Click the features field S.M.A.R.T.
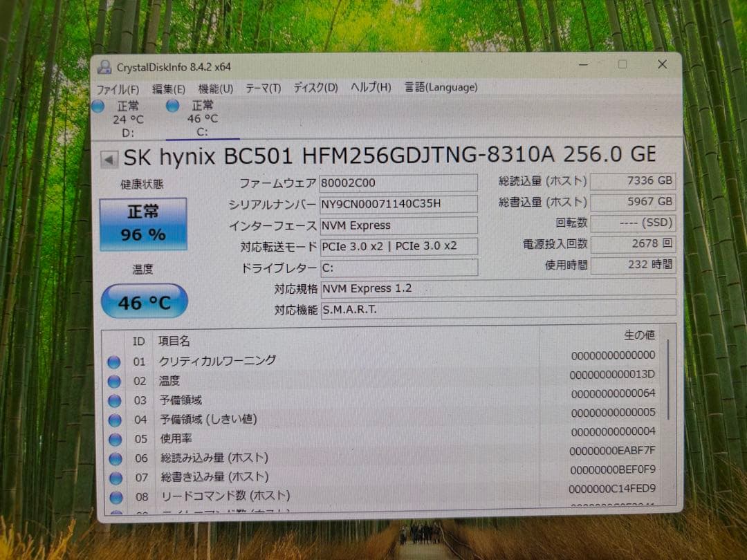 (x=498, y=310)
